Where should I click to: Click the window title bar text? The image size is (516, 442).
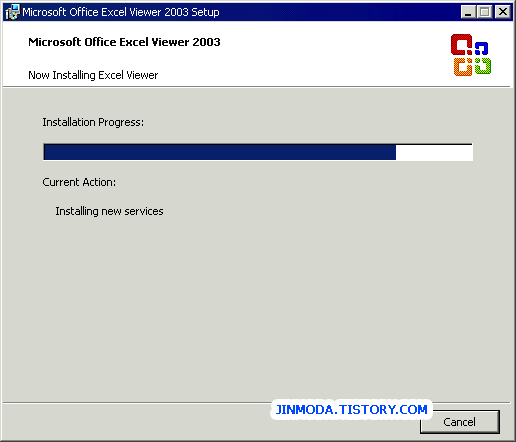[121, 12]
